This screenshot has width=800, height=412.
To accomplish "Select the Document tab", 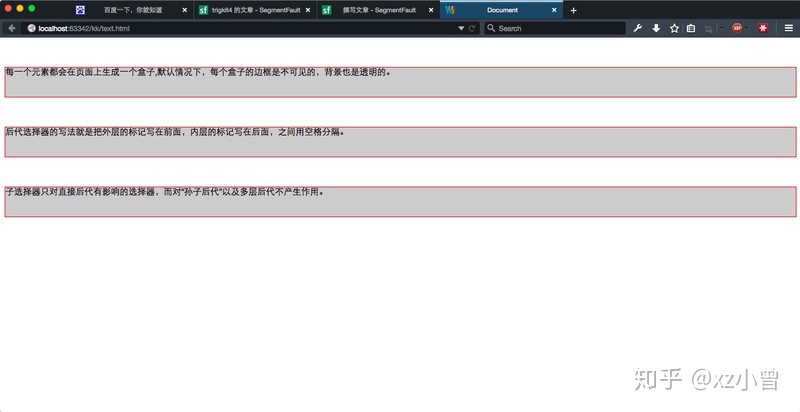I will pos(502,10).
